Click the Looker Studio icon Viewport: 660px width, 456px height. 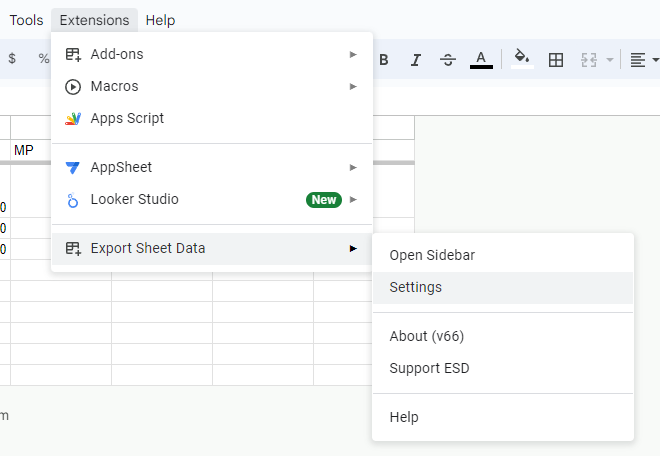(x=73, y=200)
